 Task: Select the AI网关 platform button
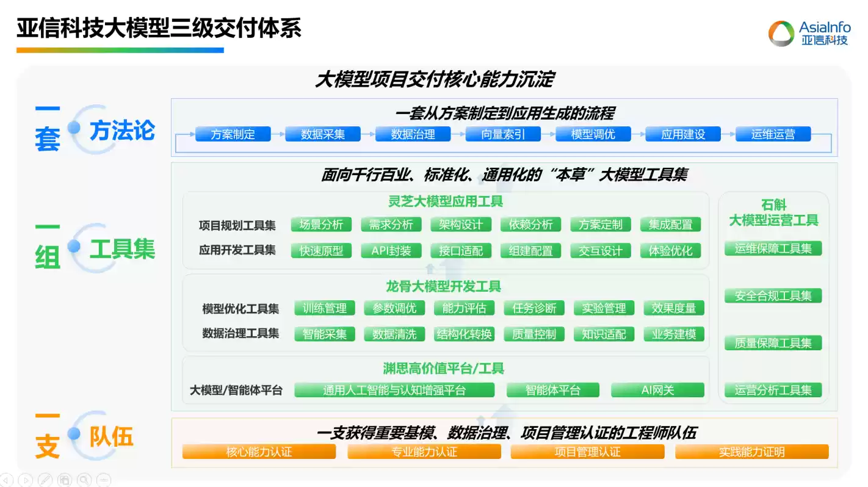pos(657,389)
